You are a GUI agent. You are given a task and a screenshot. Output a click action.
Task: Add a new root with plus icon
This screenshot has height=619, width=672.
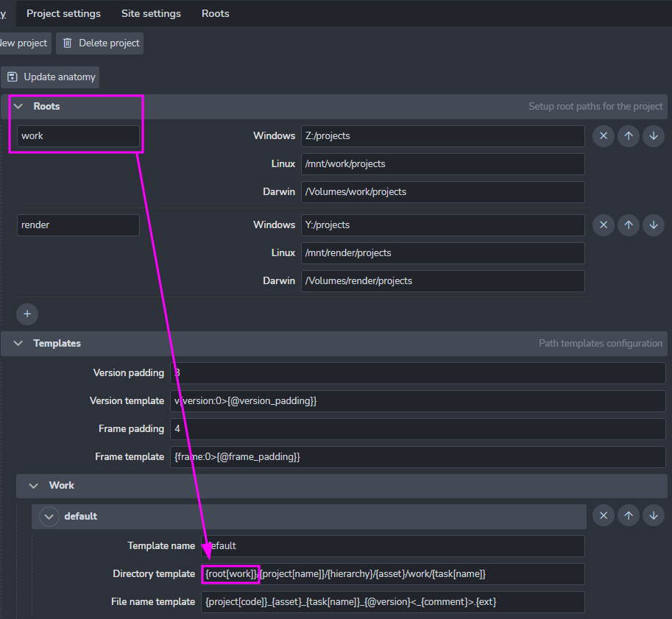point(27,314)
